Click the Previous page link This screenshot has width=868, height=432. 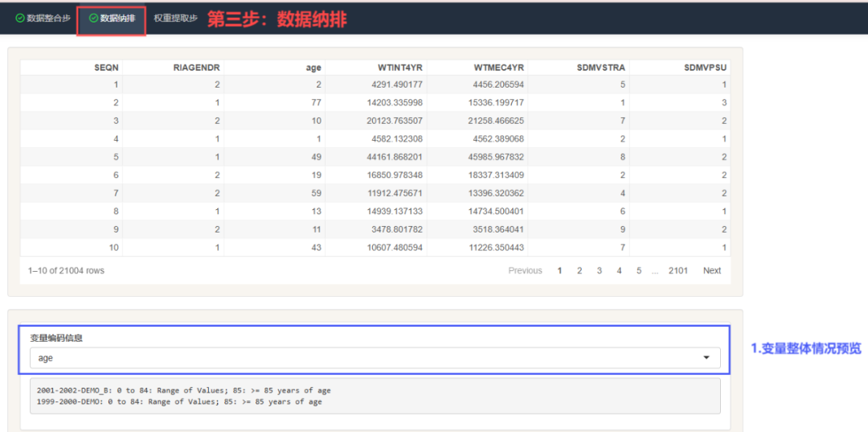point(525,270)
